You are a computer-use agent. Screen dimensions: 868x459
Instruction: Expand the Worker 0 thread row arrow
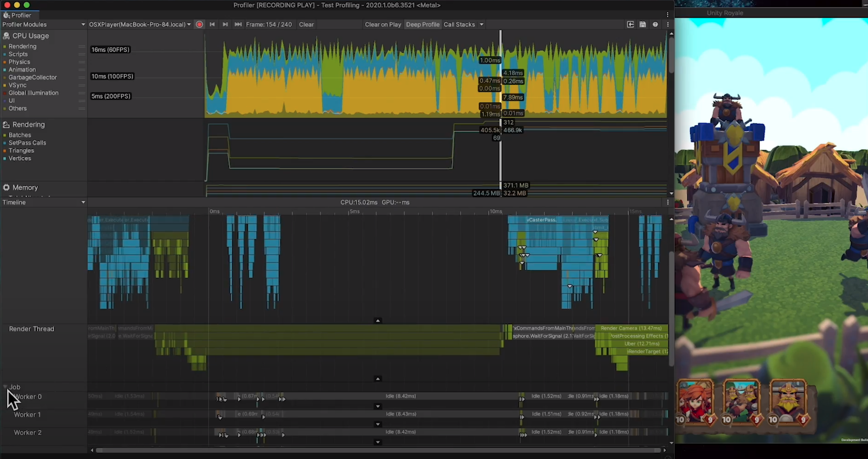pos(378,406)
